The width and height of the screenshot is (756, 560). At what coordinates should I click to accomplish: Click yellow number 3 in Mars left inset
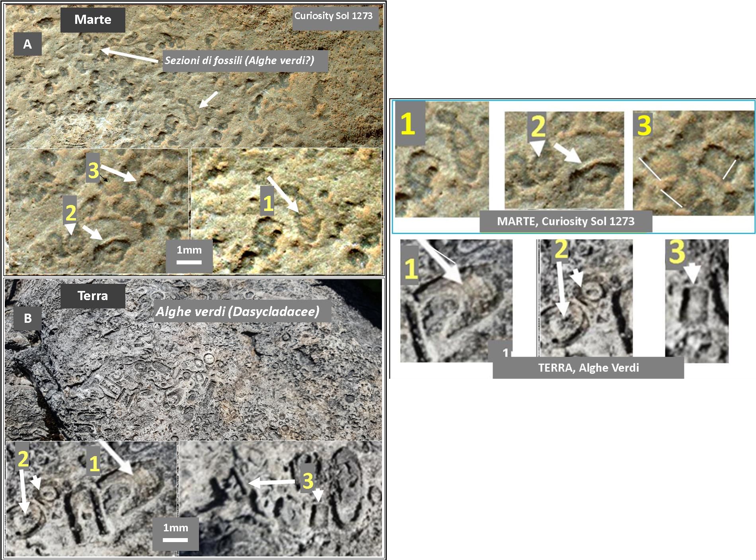93,170
